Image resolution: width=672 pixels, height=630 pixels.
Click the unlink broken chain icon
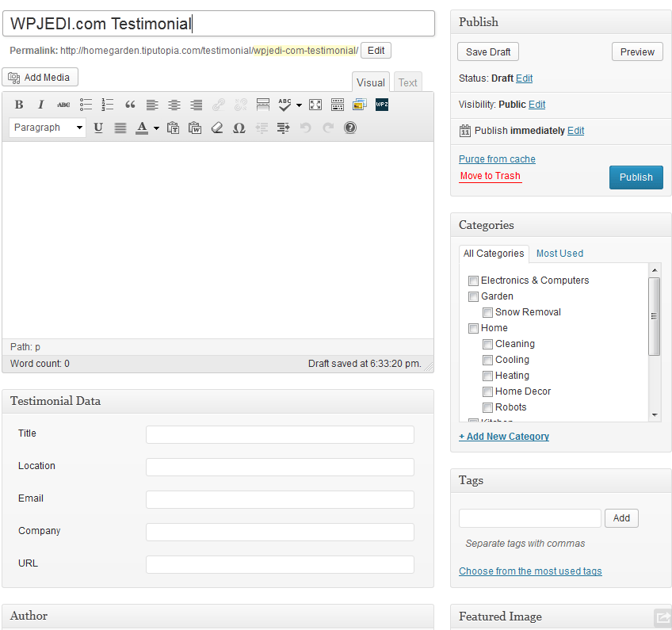pyautogui.click(x=241, y=105)
